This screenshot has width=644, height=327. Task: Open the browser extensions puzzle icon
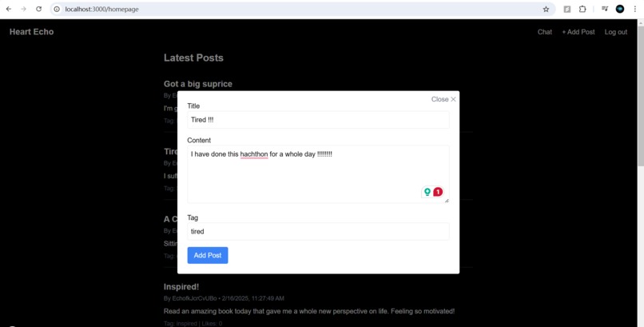point(582,9)
